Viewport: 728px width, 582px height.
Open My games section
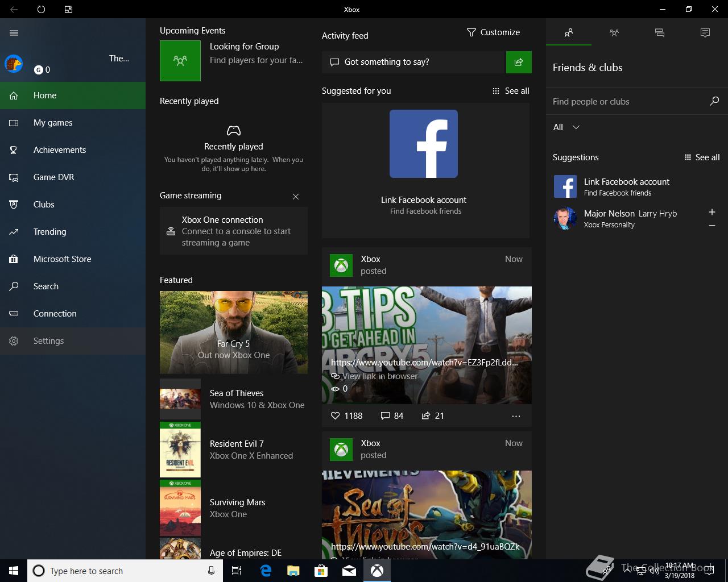click(x=73, y=123)
